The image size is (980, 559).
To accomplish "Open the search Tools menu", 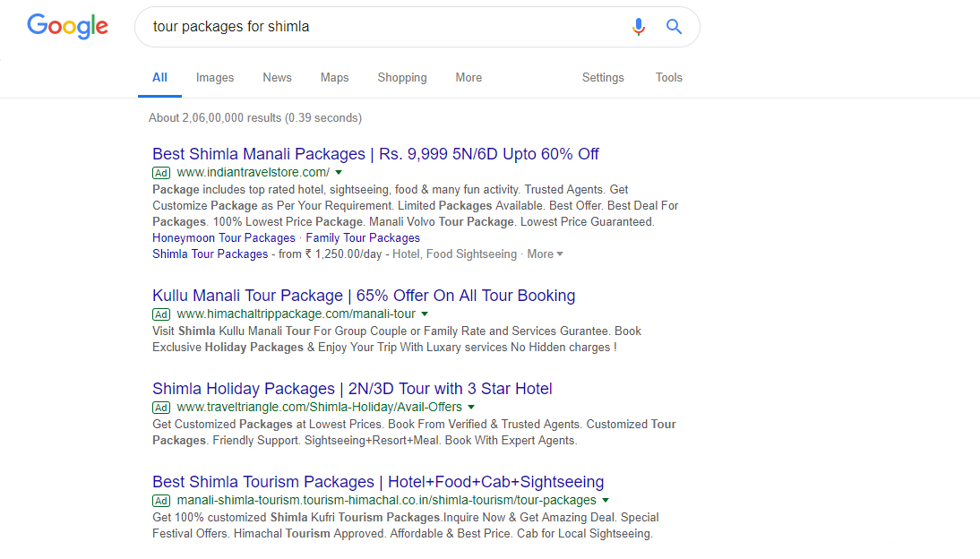I will (669, 78).
